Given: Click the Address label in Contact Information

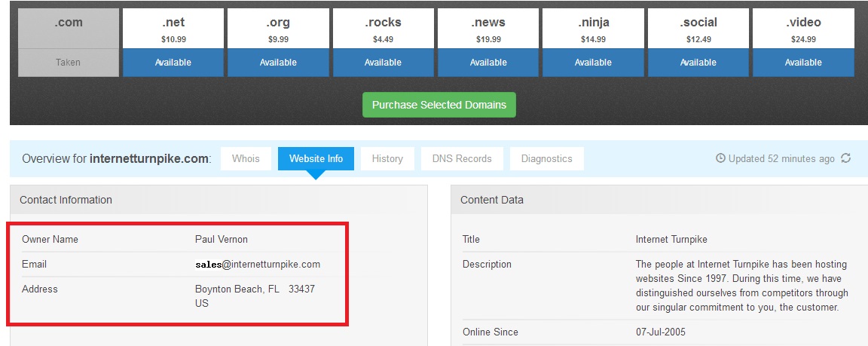Looking at the screenshot, I should pyautogui.click(x=40, y=289).
